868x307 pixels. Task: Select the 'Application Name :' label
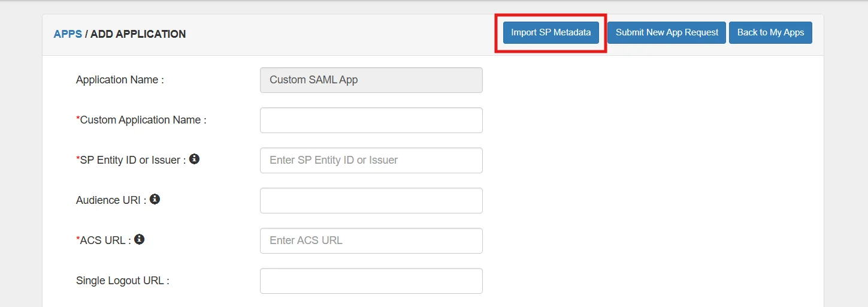pos(120,80)
